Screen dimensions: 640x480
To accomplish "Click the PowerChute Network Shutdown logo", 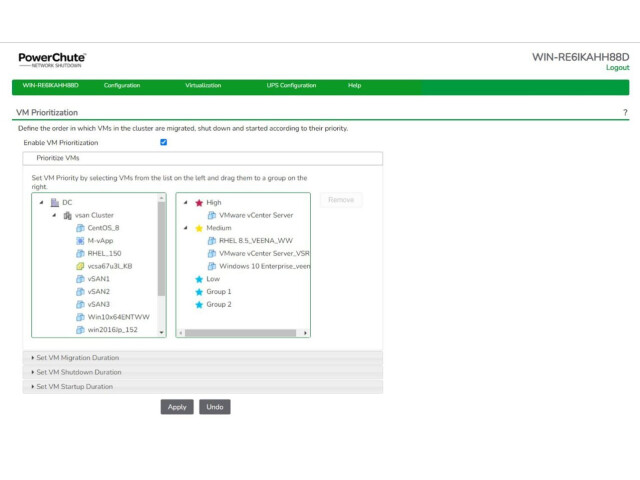I will coord(52,60).
